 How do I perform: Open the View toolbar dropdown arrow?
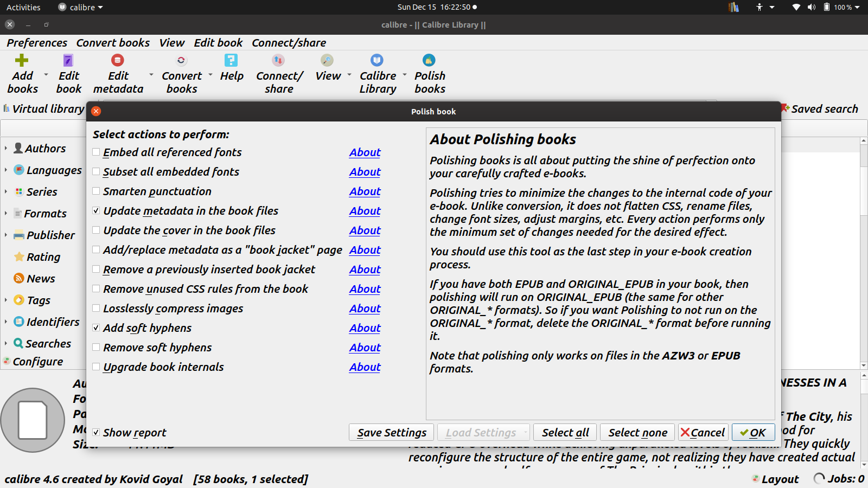coord(349,75)
